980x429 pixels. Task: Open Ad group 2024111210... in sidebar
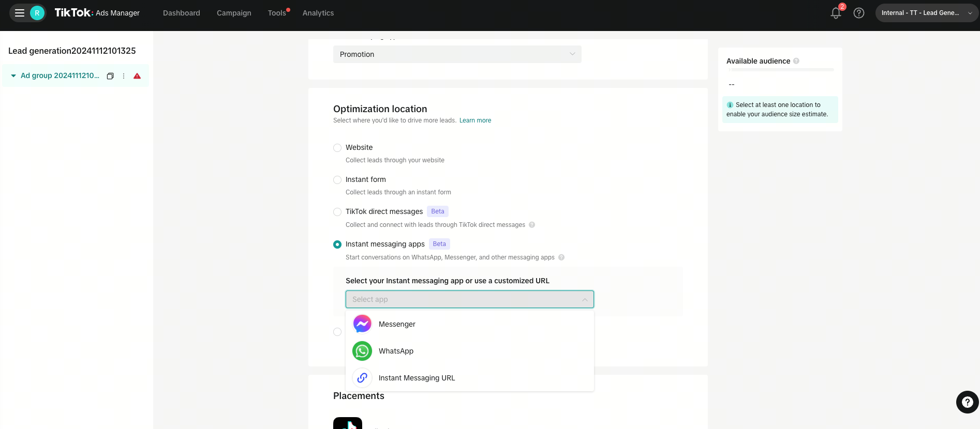pyautogui.click(x=60, y=75)
